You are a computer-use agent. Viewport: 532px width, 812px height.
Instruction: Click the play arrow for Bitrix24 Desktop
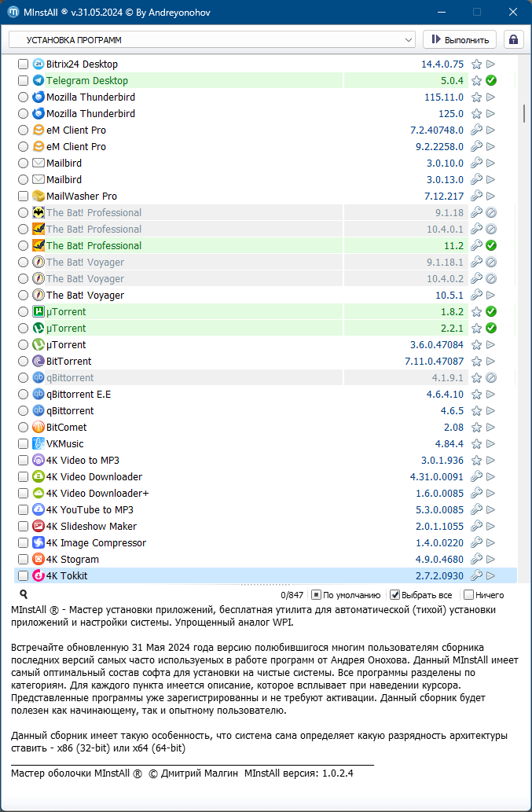tap(491, 64)
